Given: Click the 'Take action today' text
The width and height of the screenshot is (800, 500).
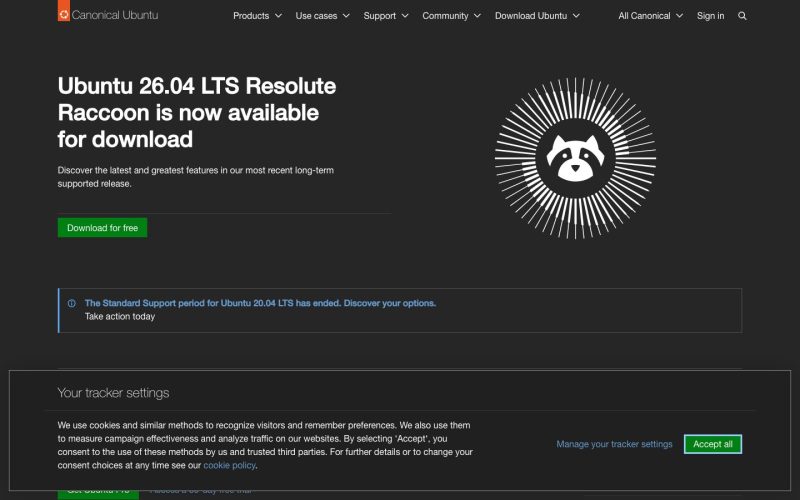Looking at the screenshot, I should pos(120,316).
